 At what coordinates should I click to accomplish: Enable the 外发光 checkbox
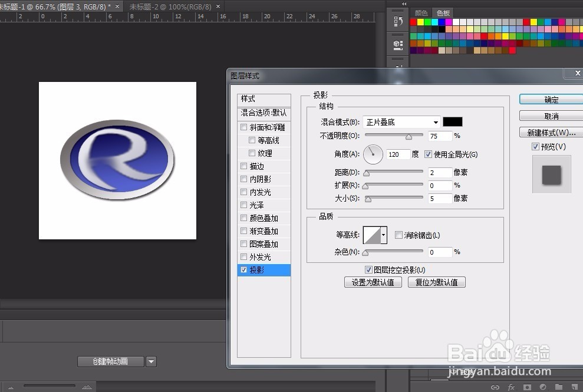pos(244,256)
